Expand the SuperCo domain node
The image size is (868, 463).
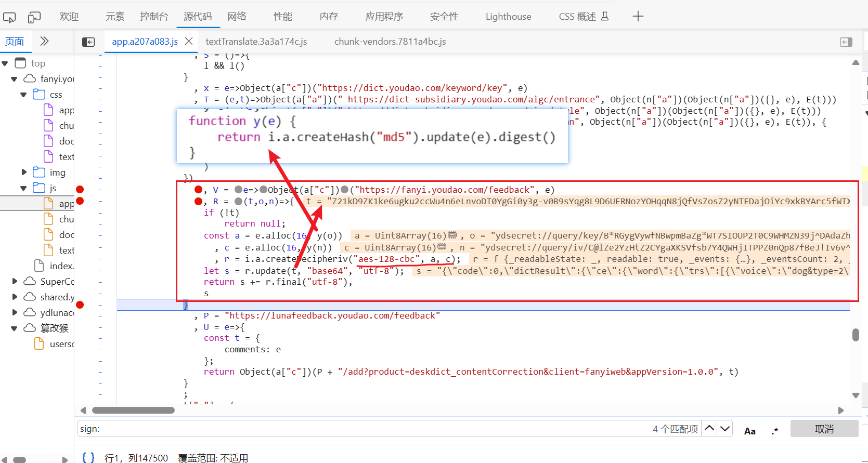14,281
